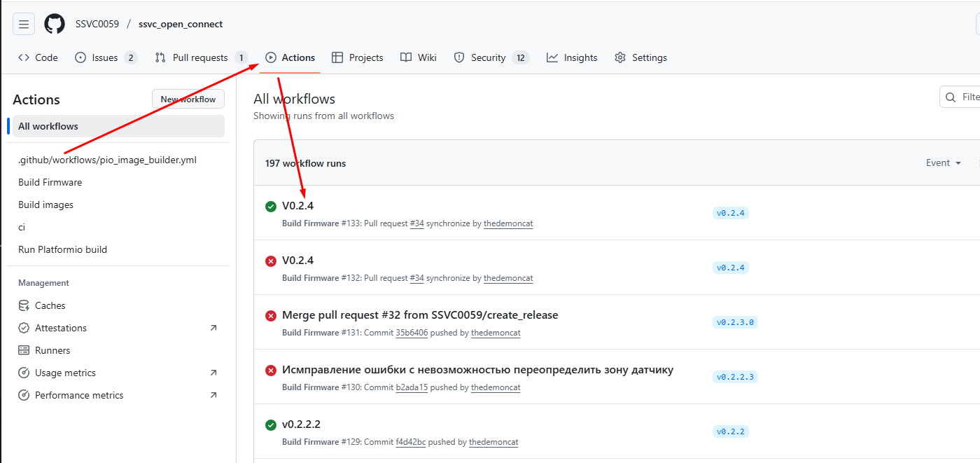Switch to the Pull requests tab
This screenshot has width=980, height=463.
tap(200, 57)
